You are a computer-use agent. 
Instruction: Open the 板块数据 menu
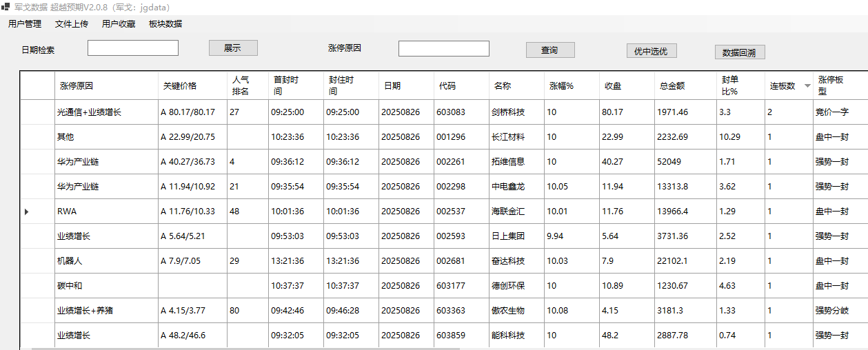tap(165, 24)
